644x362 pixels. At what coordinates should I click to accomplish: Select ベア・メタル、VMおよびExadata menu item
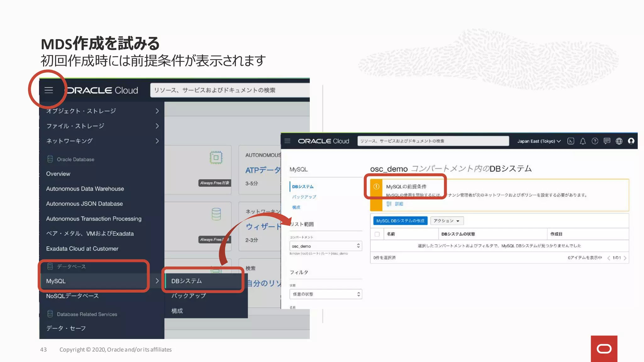coord(90,233)
